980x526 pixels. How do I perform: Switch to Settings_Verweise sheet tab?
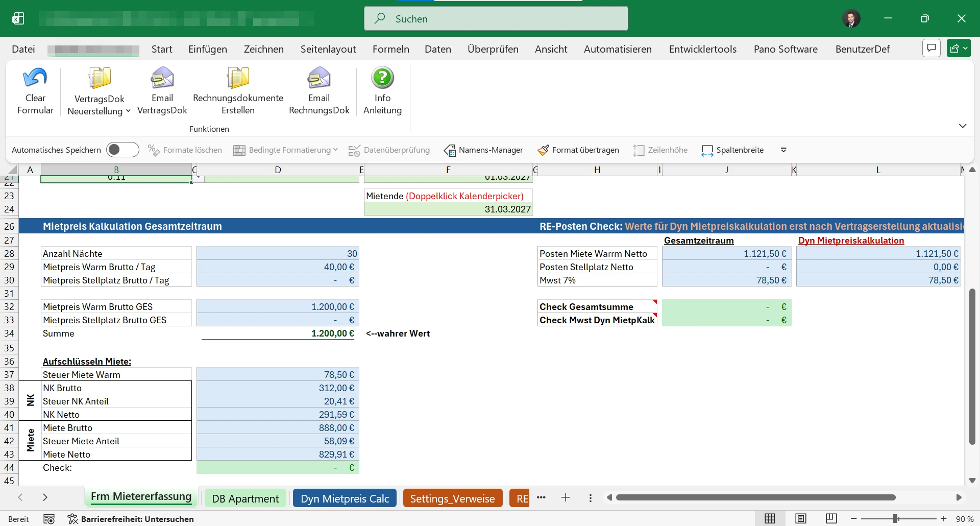click(453, 498)
